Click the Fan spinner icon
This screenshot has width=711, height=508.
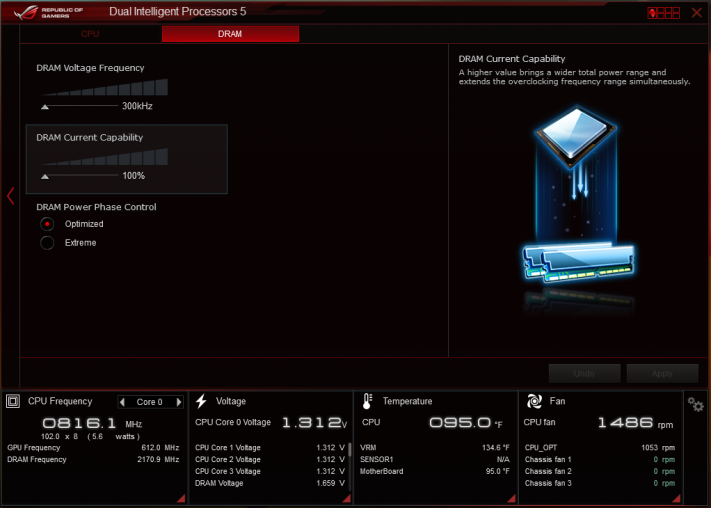click(x=534, y=401)
